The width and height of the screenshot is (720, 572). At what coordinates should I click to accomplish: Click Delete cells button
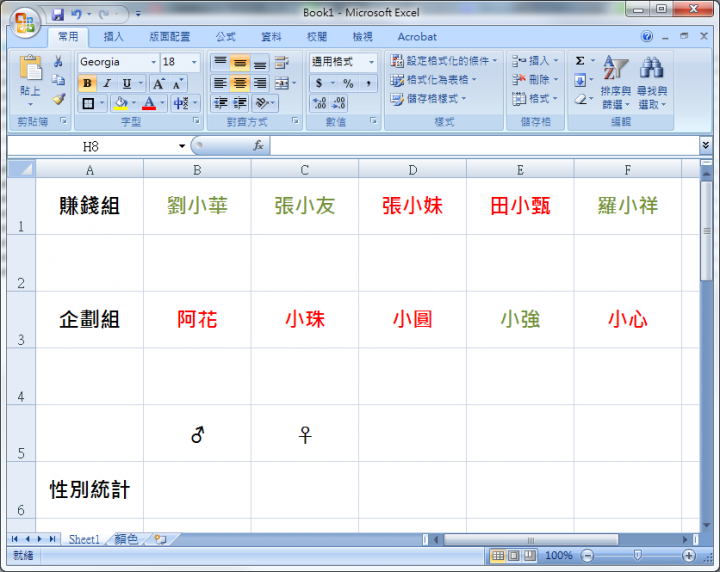point(535,80)
